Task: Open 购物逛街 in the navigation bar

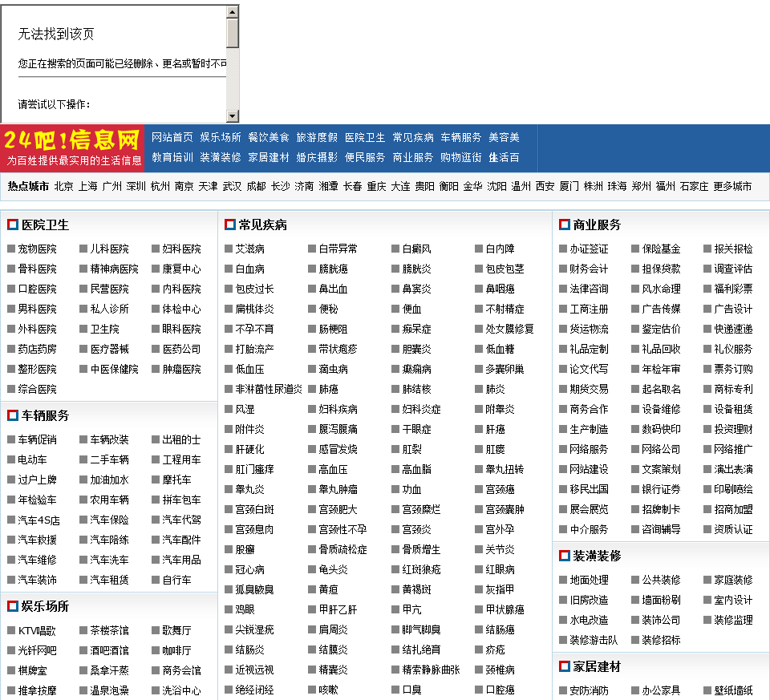Action: coord(461,158)
